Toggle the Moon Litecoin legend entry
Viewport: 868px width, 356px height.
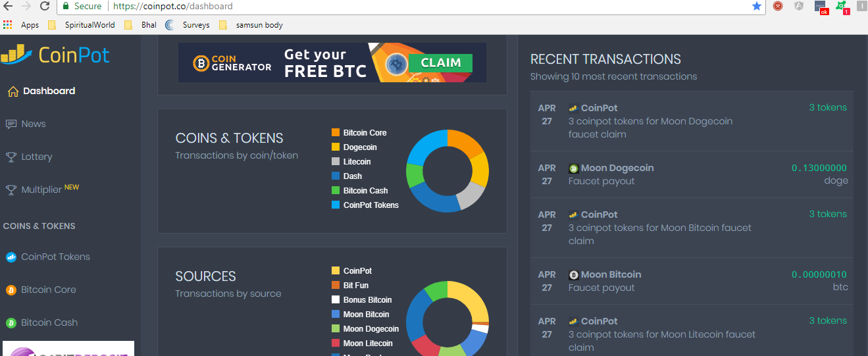pos(362,343)
